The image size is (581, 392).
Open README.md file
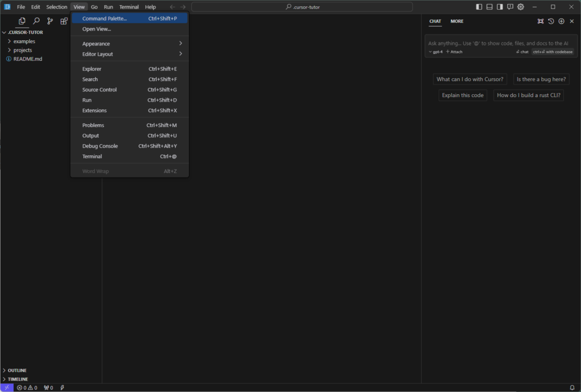coord(28,59)
